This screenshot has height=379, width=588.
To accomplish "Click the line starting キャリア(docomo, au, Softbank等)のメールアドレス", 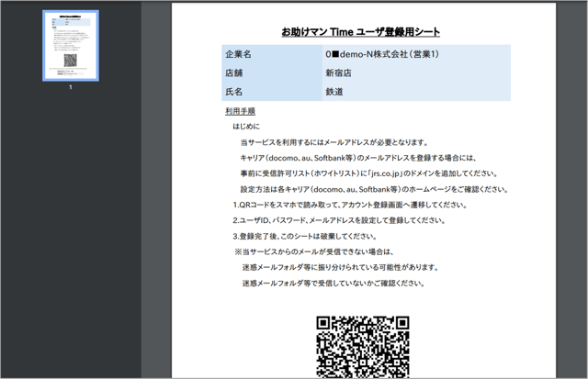I will [x=358, y=158].
